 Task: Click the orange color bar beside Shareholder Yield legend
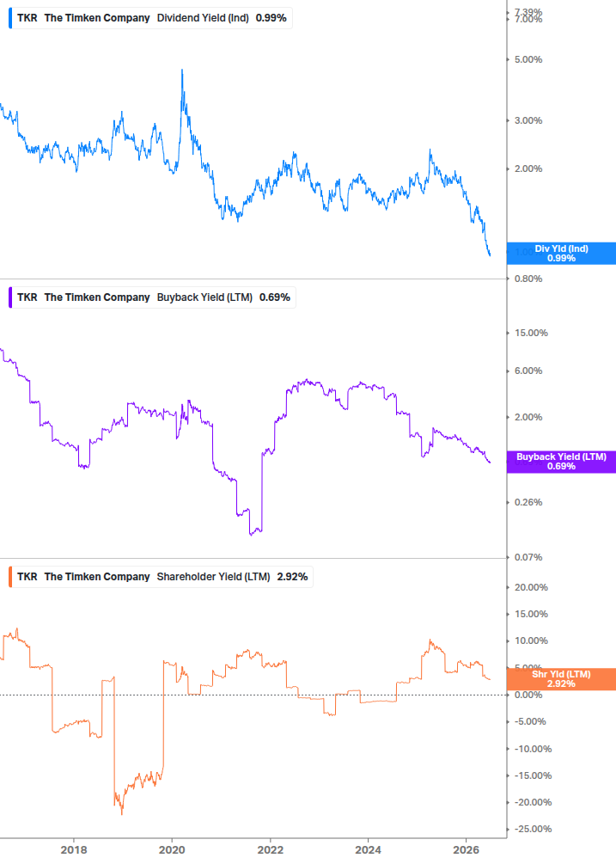click(10, 577)
